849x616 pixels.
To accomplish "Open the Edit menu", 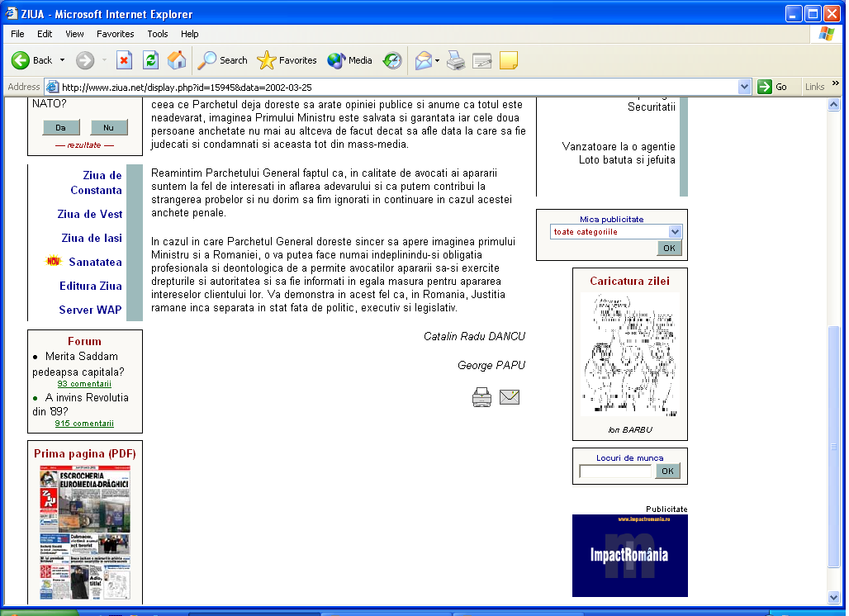I will 45,34.
